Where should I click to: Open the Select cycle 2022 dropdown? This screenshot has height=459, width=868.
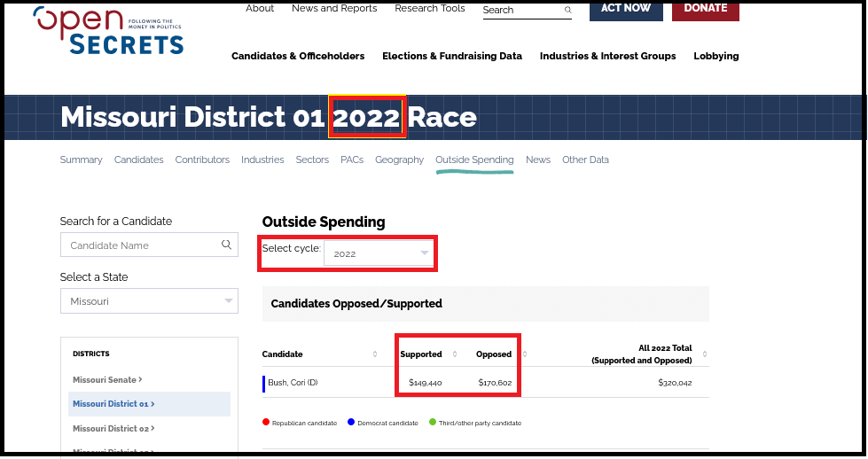click(x=379, y=253)
